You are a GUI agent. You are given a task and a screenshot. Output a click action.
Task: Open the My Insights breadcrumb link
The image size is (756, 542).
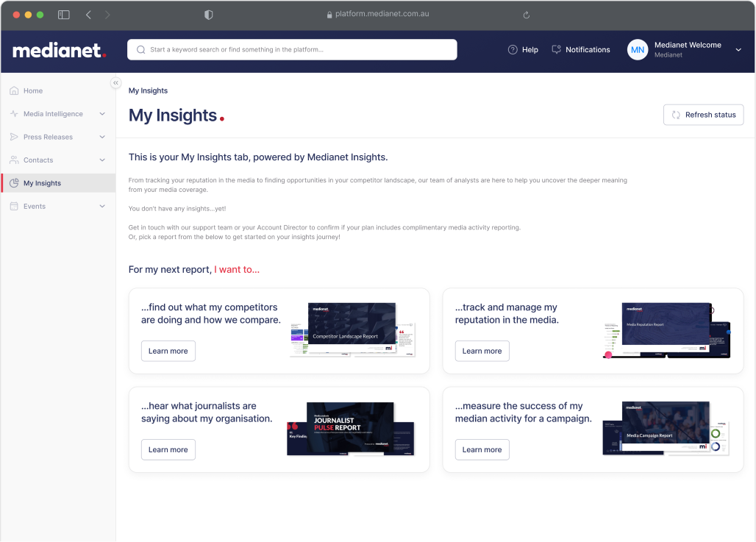coord(148,90)
